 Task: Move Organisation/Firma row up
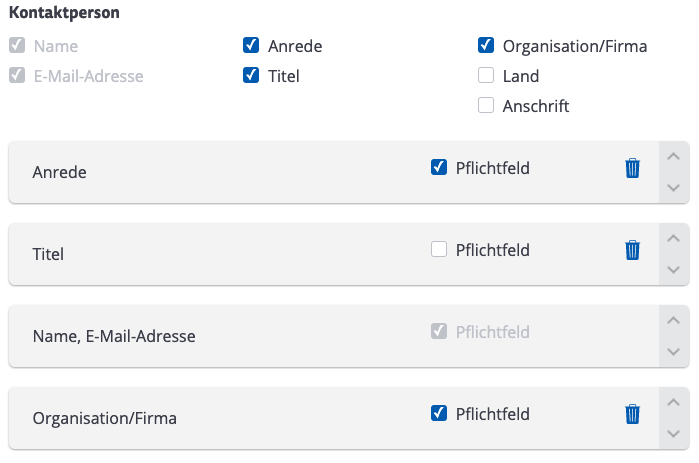(x=674, y=402)
